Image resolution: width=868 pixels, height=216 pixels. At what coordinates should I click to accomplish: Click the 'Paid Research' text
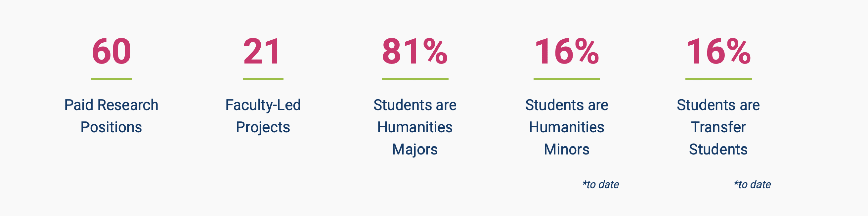(111, 105)
